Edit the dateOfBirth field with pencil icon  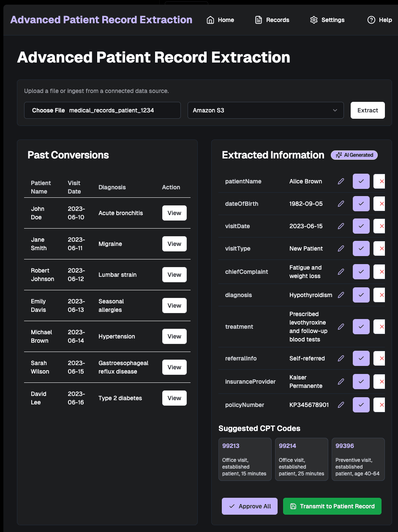pyautogui.click(x=341, y=204)
